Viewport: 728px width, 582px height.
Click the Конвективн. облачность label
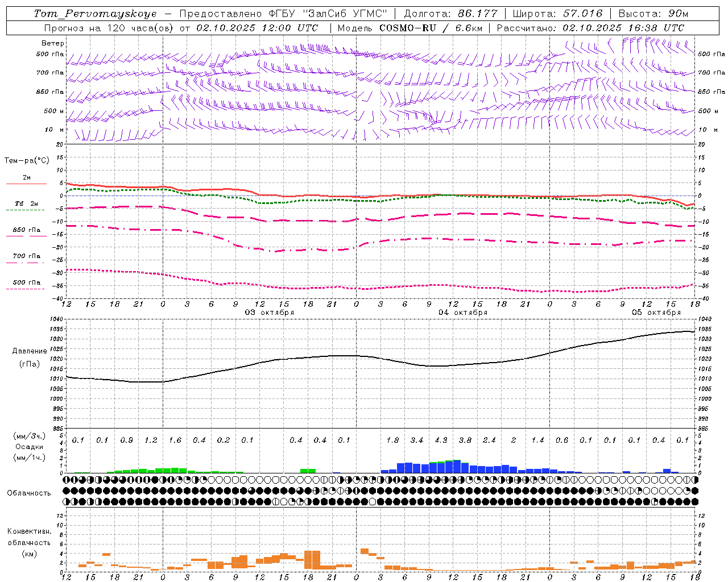click(29, 537)
